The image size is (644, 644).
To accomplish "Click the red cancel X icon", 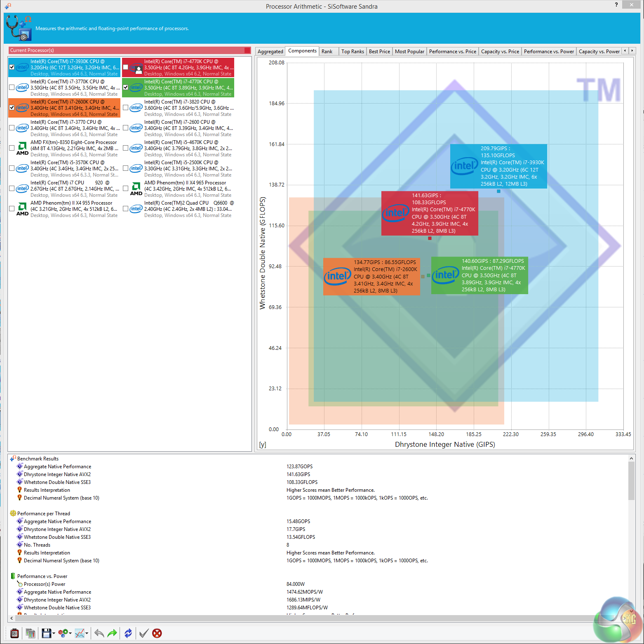I will (157, 633).
